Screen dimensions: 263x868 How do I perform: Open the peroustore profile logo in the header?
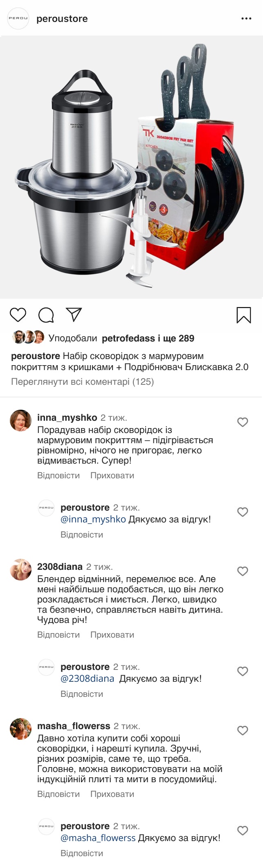(18, 18)
